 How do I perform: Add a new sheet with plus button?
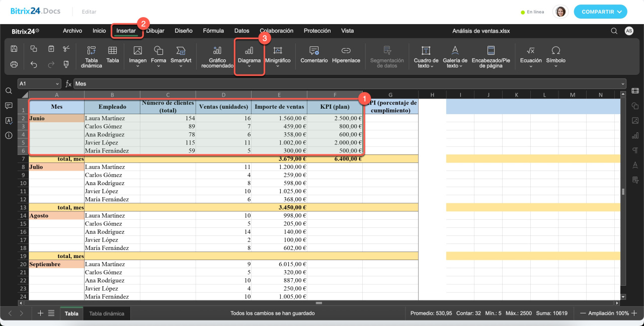point(41,313)
